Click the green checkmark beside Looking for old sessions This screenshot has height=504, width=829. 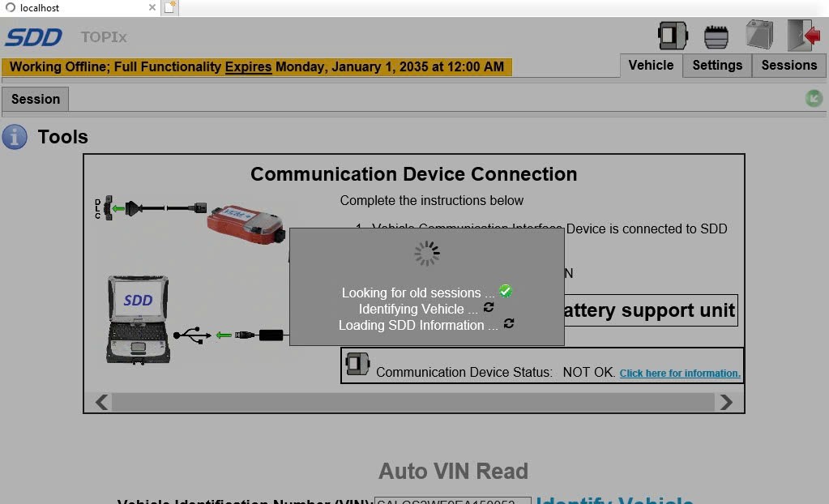(x=505, y=290)
